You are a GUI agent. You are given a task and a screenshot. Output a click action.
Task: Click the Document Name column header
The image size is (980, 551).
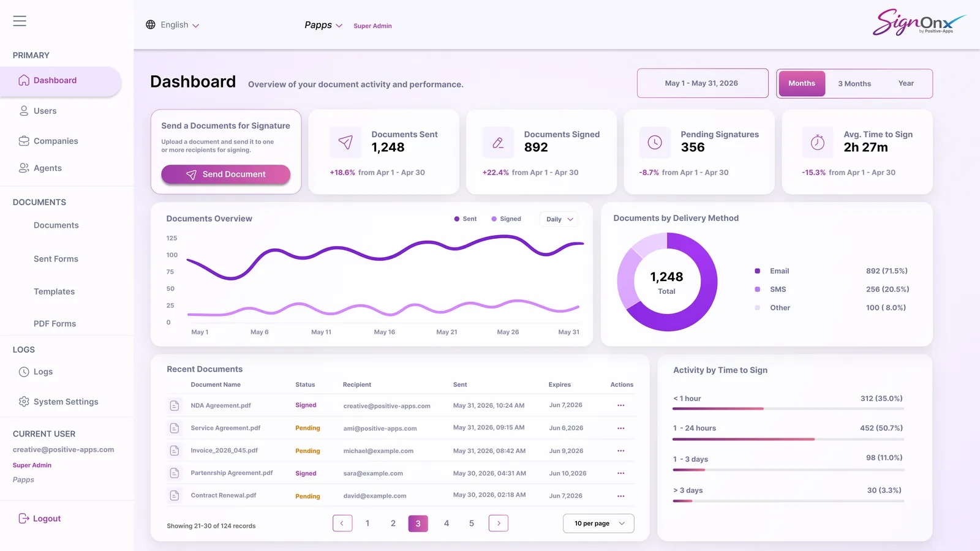(216, 384)
